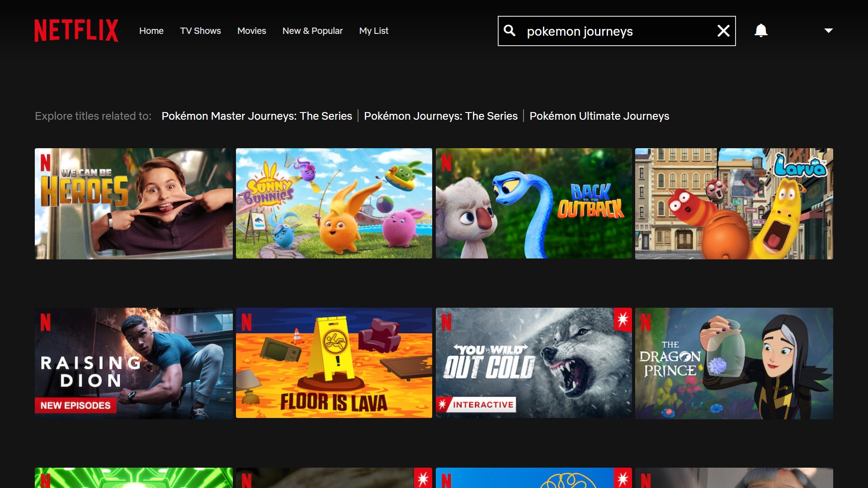The image size is (868, 488).
Task: Open The Dragon Prince title
Action: [x=734, y=363]
